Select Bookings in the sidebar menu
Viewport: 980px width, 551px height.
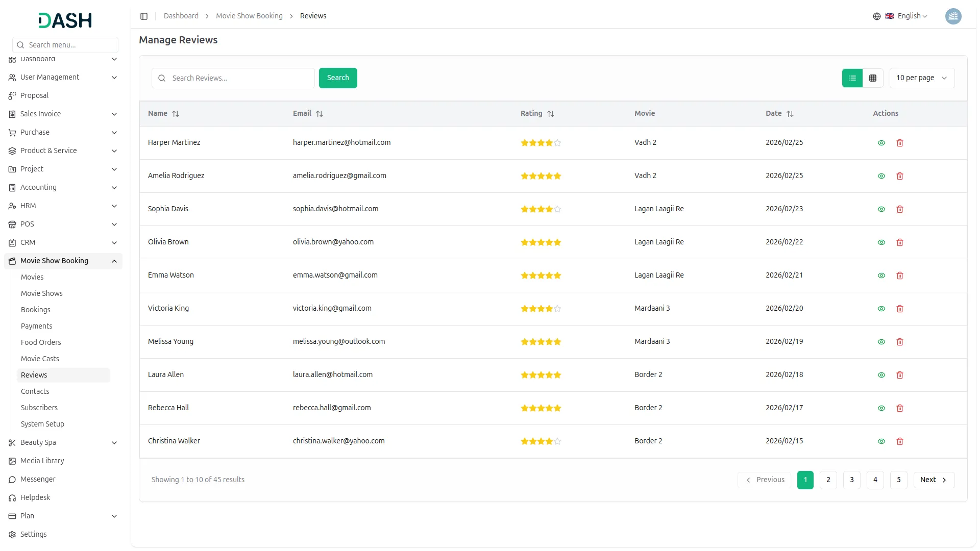click(x=36, y=310)
